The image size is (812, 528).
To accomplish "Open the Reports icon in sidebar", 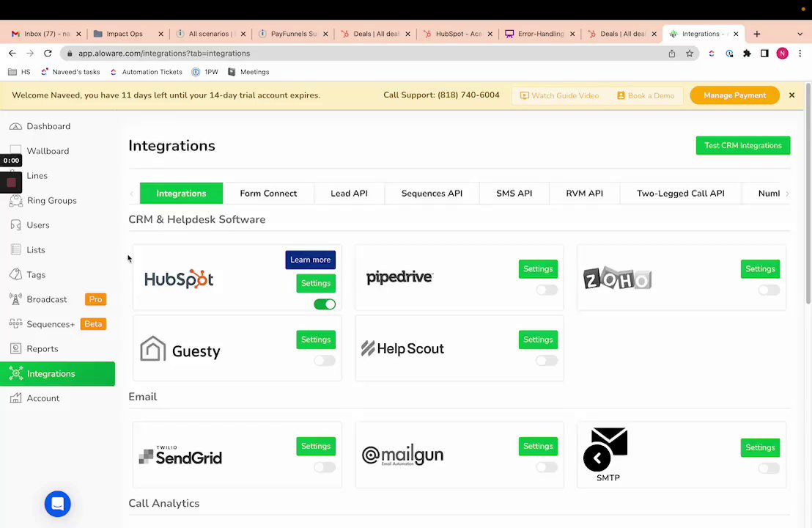I will (x=15, y=349).
